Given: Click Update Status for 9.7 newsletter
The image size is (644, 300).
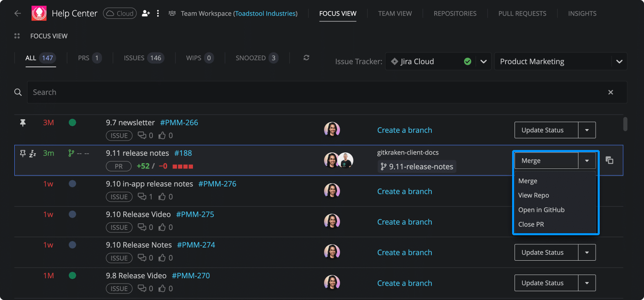Looking at the screenshot, I should (x=546, y=130).
